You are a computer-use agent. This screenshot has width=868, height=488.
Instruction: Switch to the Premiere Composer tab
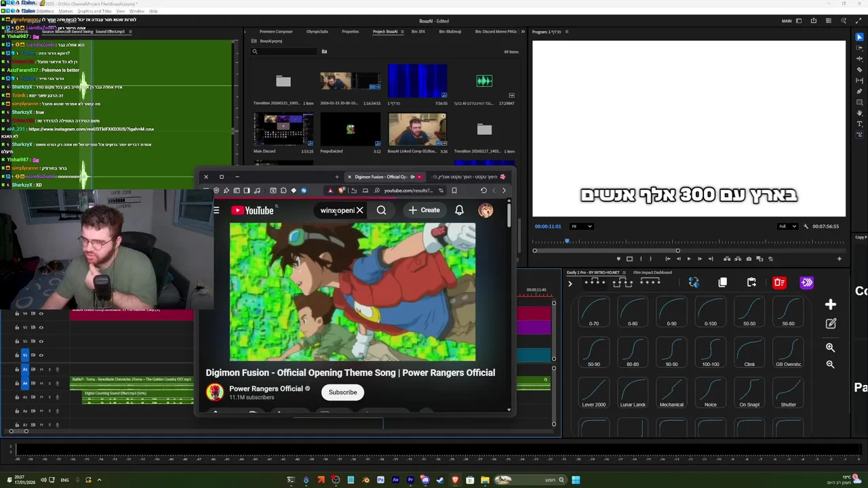(276, 32)
